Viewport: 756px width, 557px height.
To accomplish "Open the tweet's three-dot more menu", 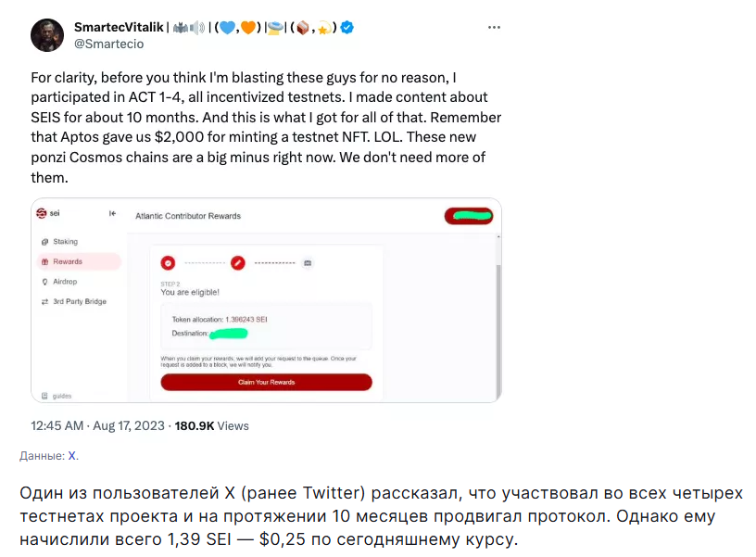I will click(495, 28).
